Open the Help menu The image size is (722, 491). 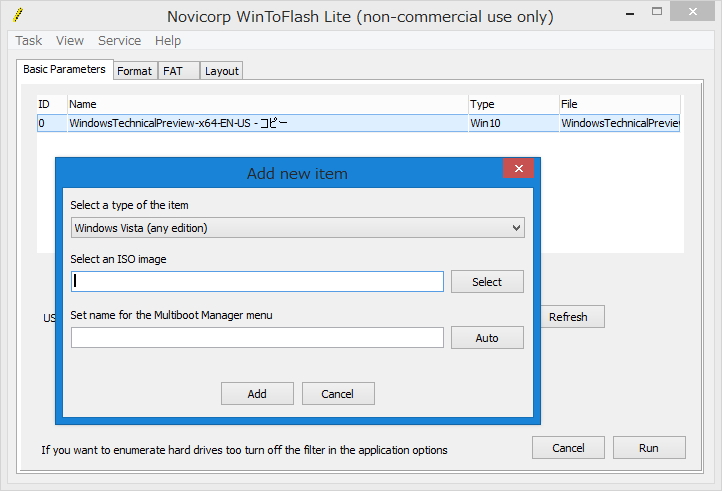pyautogui.click(x=168, y=41)
